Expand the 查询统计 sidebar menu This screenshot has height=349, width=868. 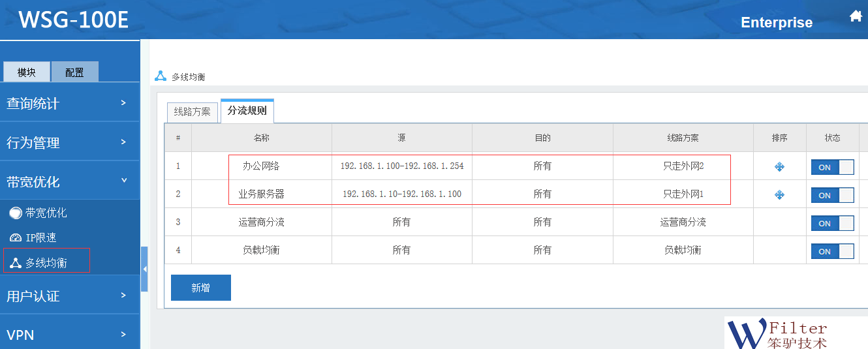(70, 103)
